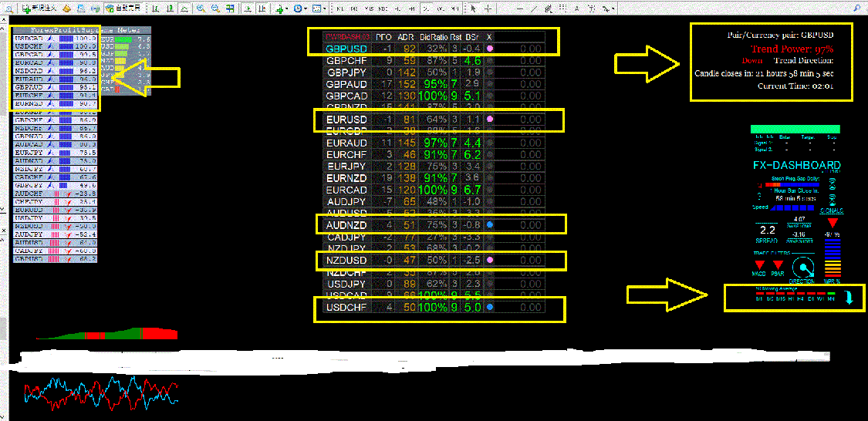Click the green MN moving average block

click(831, 293)
